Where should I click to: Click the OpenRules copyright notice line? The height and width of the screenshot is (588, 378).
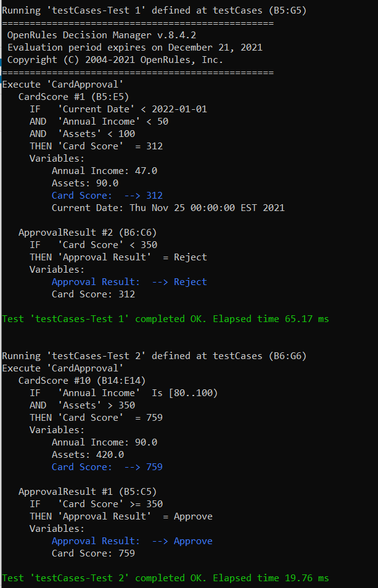[115, 60]
